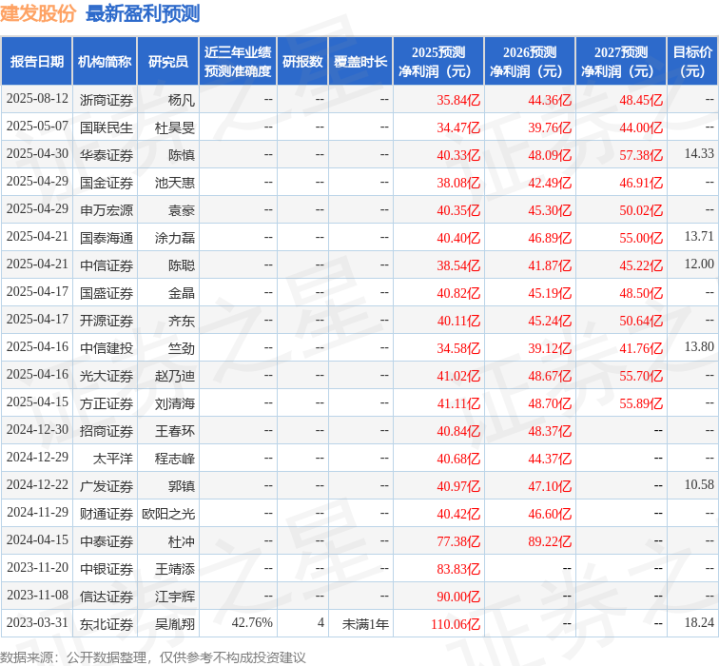Select the 华泰证券 institution cell
Screen dimensions: 719x666
tap(105, 154)
